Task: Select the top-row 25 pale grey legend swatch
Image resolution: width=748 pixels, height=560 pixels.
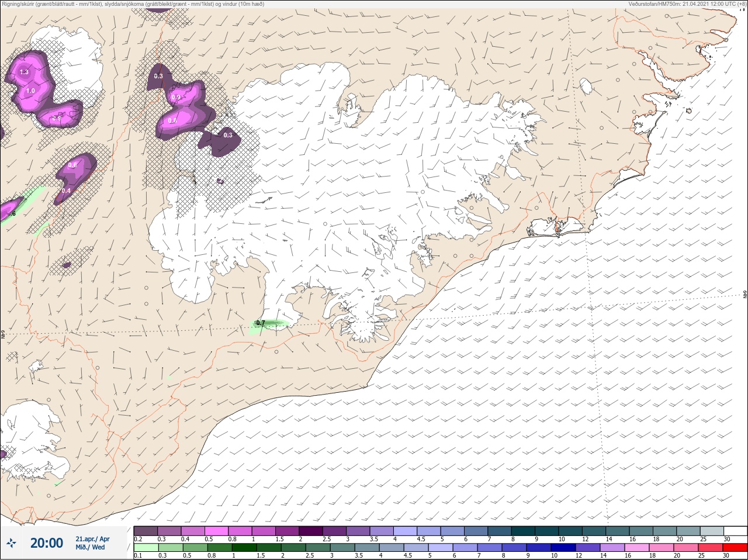Action: pos(713,531)
